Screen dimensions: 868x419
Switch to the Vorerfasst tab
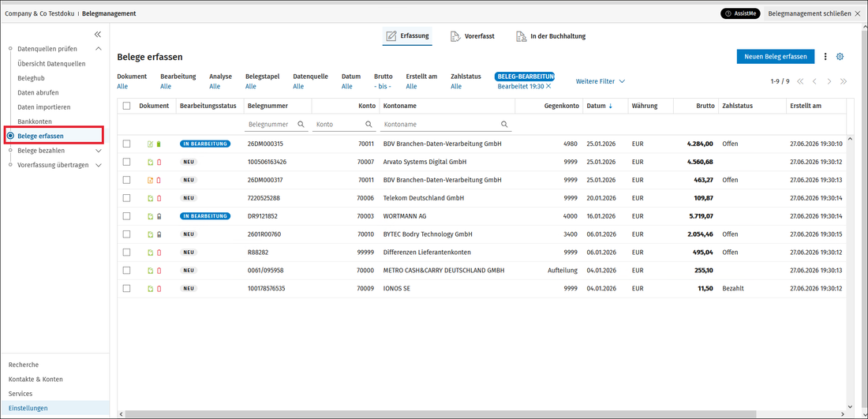[472, 36]
